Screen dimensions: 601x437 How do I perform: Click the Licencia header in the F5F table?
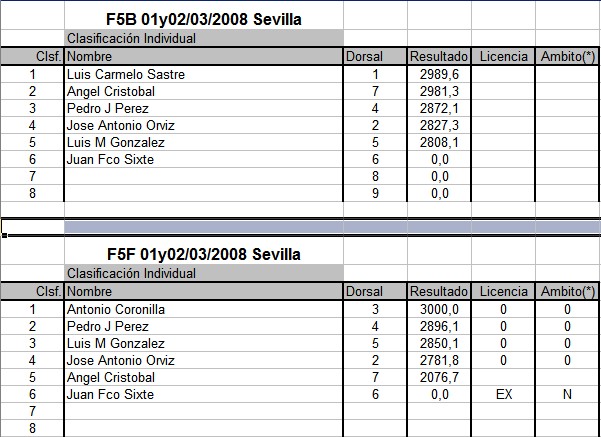(x=503, y=291)
